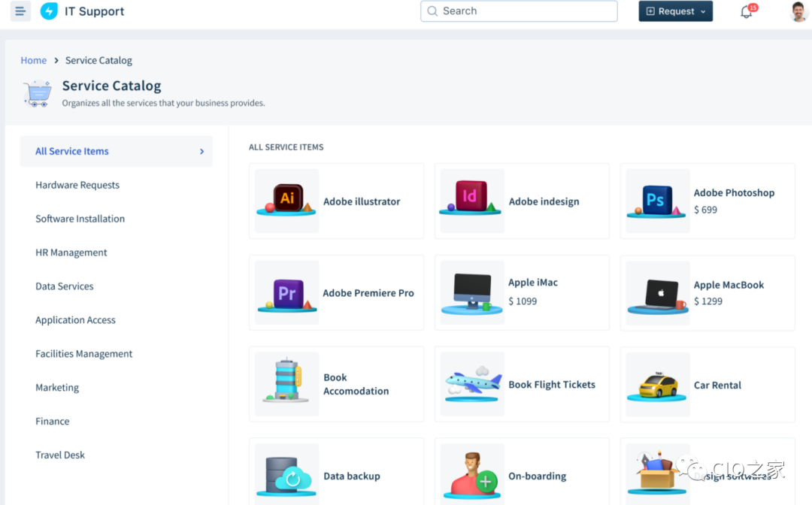Select Application Access category
The image size is (812, 505).
75,320
